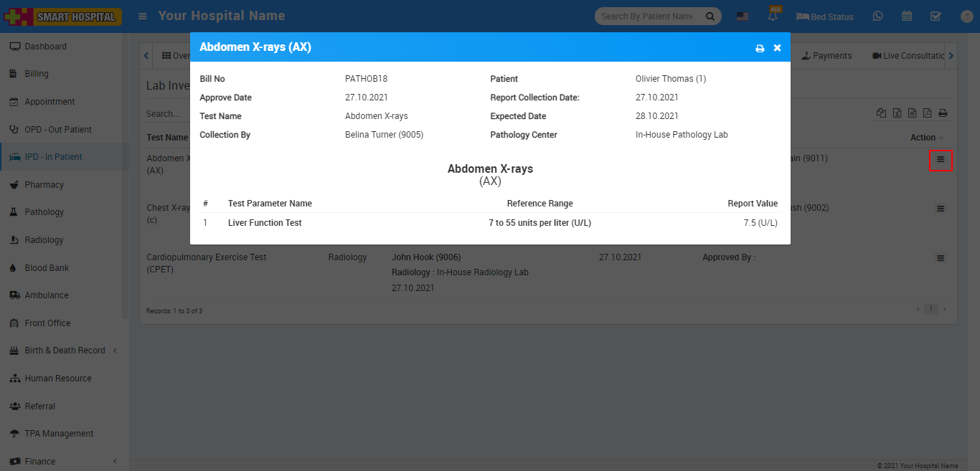Image resolution: width=980 pixels, height=471 pixels.
Task: Toggle the sidebar hamburger menu
Action: 143,16
